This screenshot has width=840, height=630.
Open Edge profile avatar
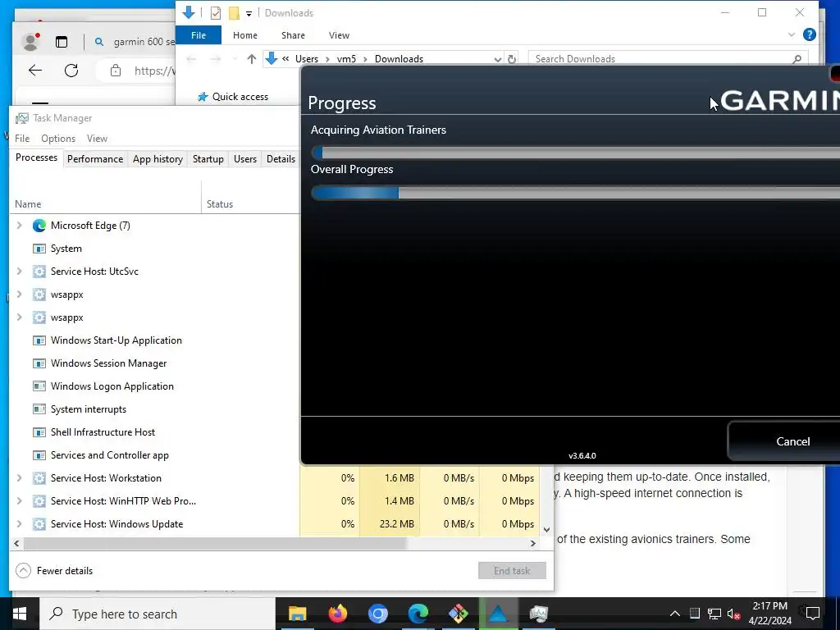pyautogui.click(x=30, y=41)
